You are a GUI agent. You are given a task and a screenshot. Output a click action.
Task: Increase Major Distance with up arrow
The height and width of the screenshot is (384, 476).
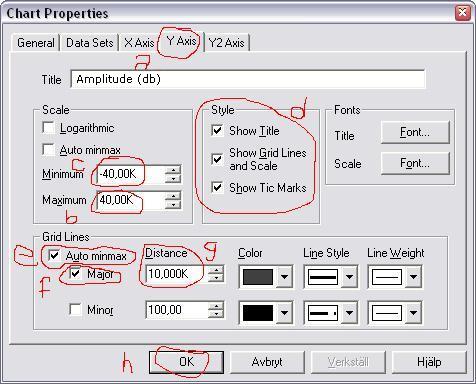click(216, 270)
